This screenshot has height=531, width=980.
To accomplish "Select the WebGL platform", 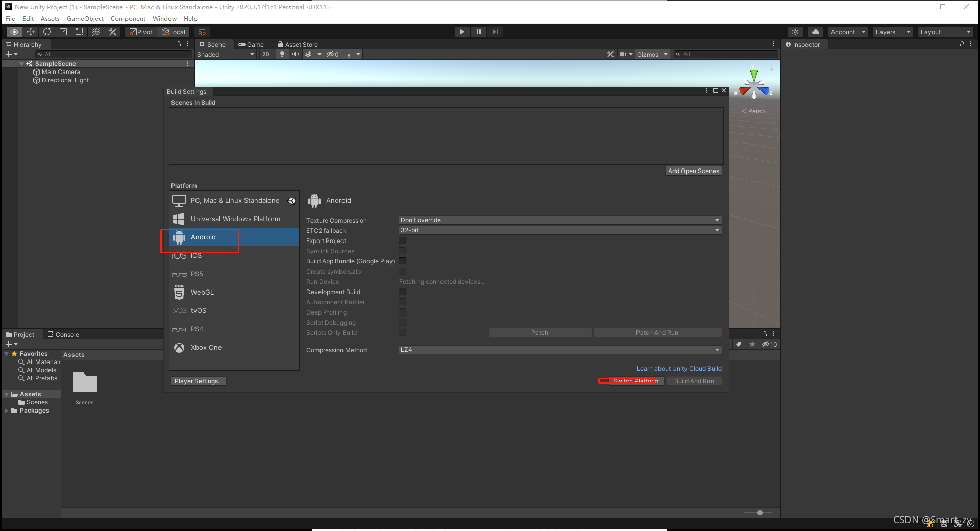I will 234,292.
